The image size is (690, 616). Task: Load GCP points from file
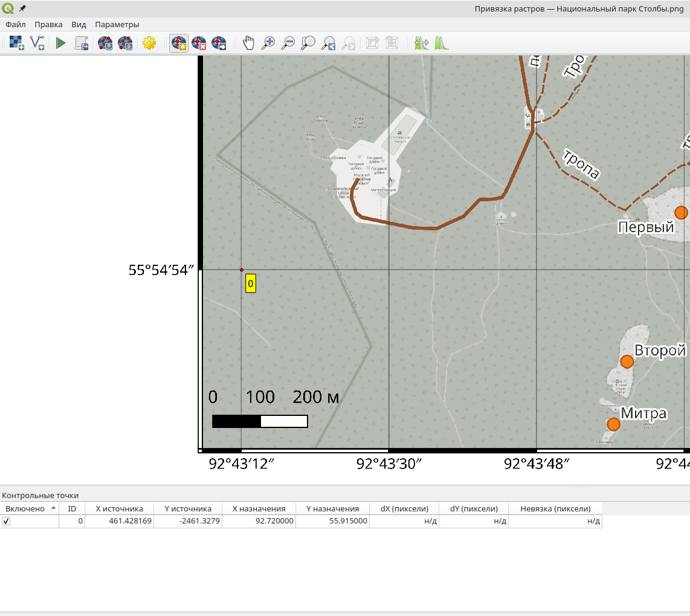tap(105, 43)
